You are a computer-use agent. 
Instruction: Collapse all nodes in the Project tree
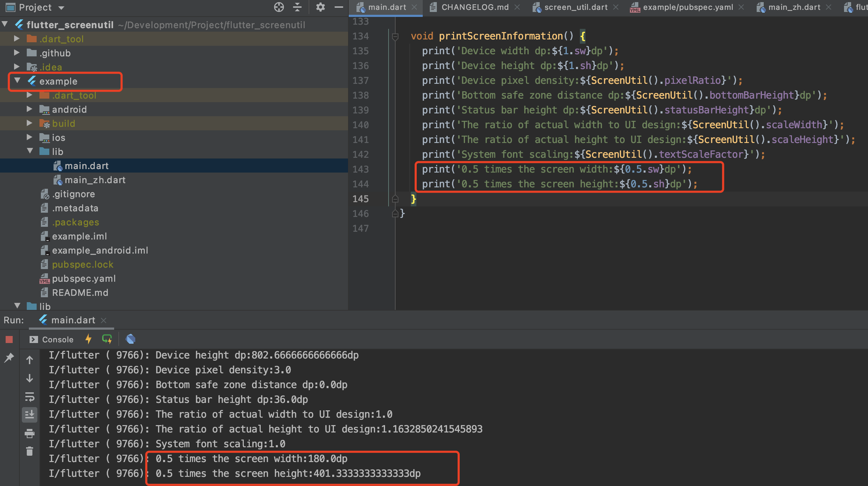[298, 7]
